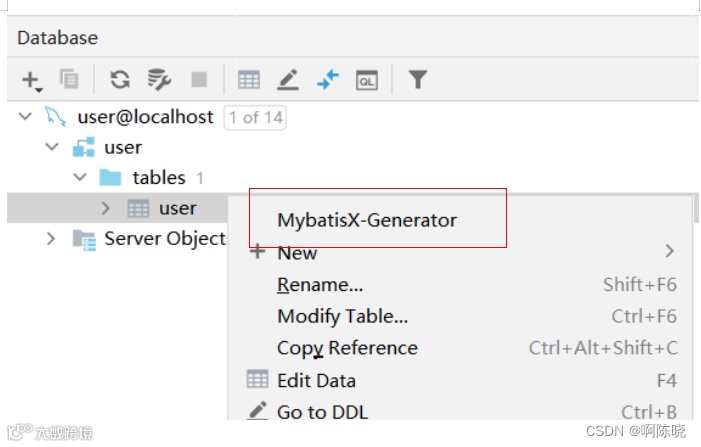This screenshot has height=447, width=701.
Task: Select the user table row
Action: click(x=117, y=208)
